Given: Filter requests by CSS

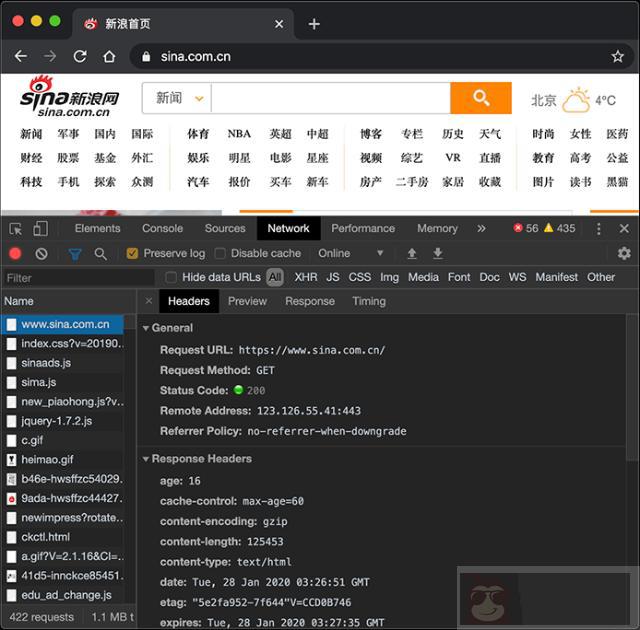Looking at the screenshot, I should coord(360,277).
